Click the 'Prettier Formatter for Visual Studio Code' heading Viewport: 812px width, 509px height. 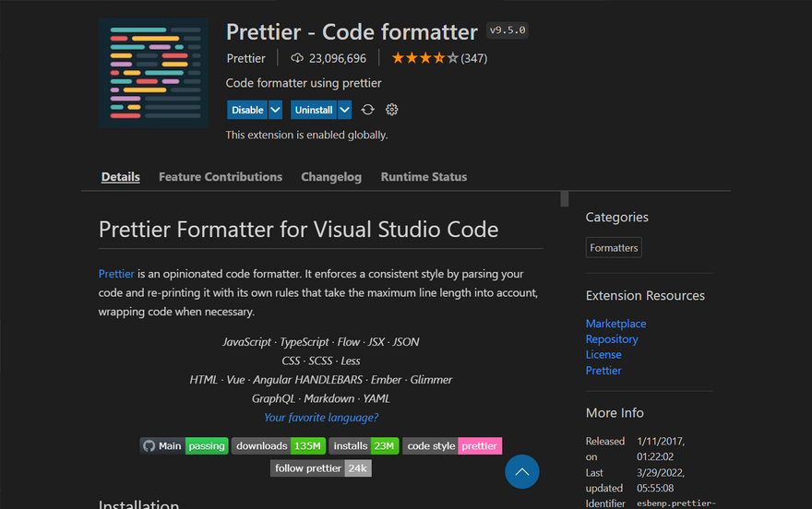click(298, 230)
